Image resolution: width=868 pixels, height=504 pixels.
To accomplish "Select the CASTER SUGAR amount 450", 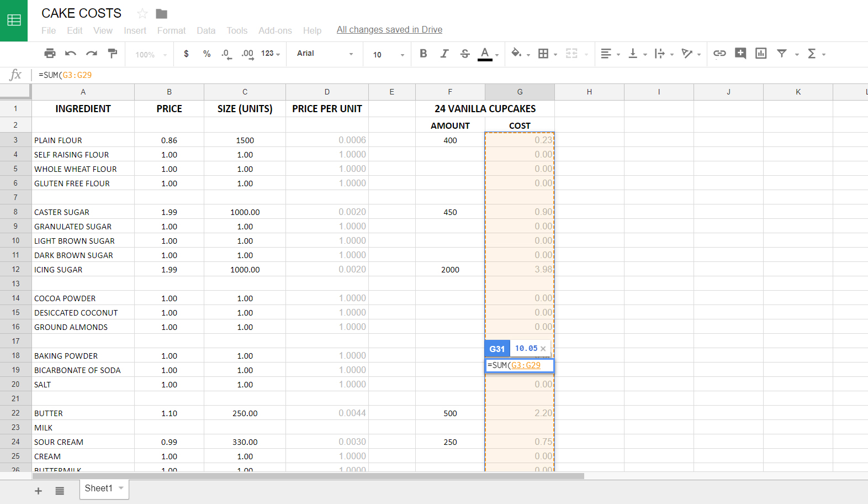I will click(450, 212).
